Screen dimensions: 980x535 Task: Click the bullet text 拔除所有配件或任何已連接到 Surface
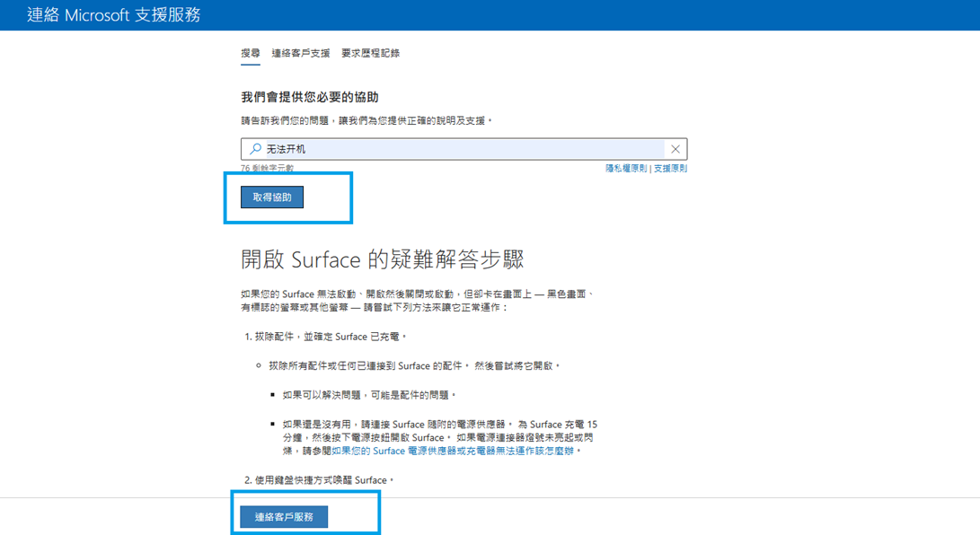coord(414,366)
